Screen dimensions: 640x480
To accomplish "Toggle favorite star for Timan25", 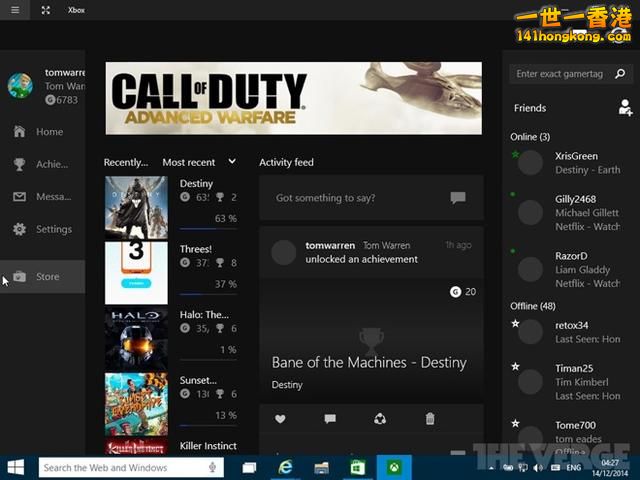I will [516, 366].
